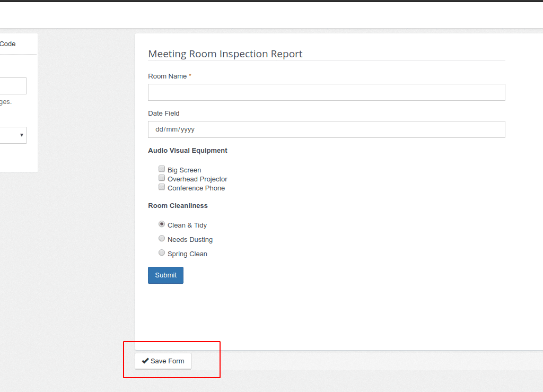Viewport: 543px width, 392px height.
Task: Enable the Overhead Projector checkbox
Action: 162,178
